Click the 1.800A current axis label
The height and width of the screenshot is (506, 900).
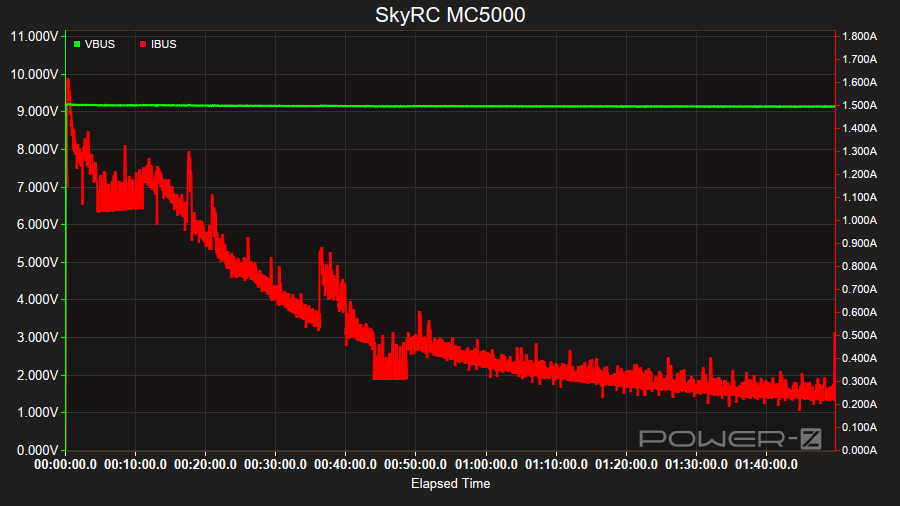click(x=859, y=37)
